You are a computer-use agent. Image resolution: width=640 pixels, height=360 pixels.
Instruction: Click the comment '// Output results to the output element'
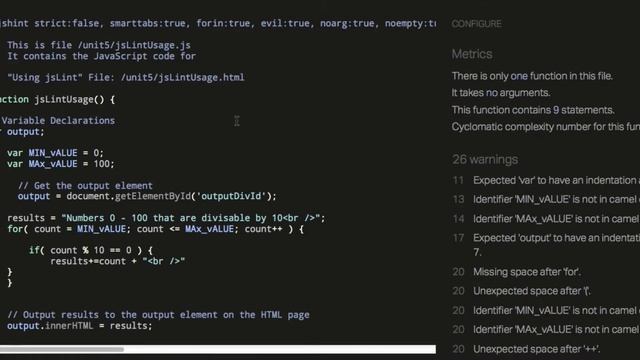158,315
